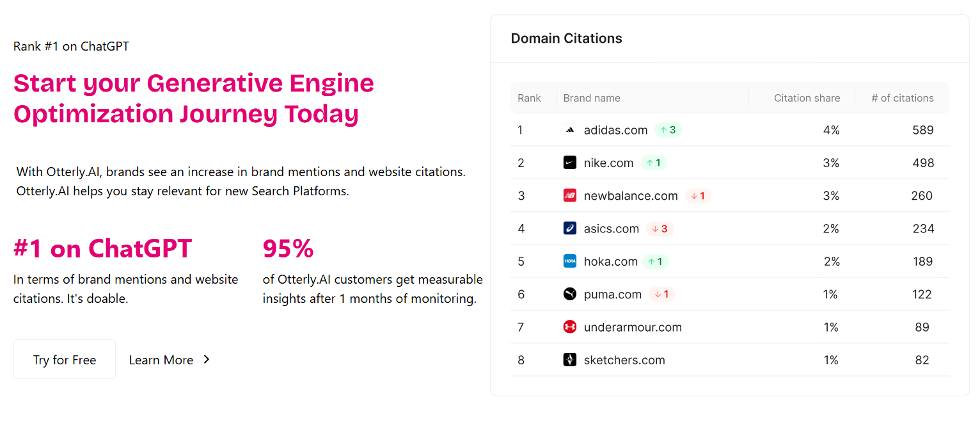
Task: Click the green up-3 badge beside adidas.com
Action: [668, 130]
